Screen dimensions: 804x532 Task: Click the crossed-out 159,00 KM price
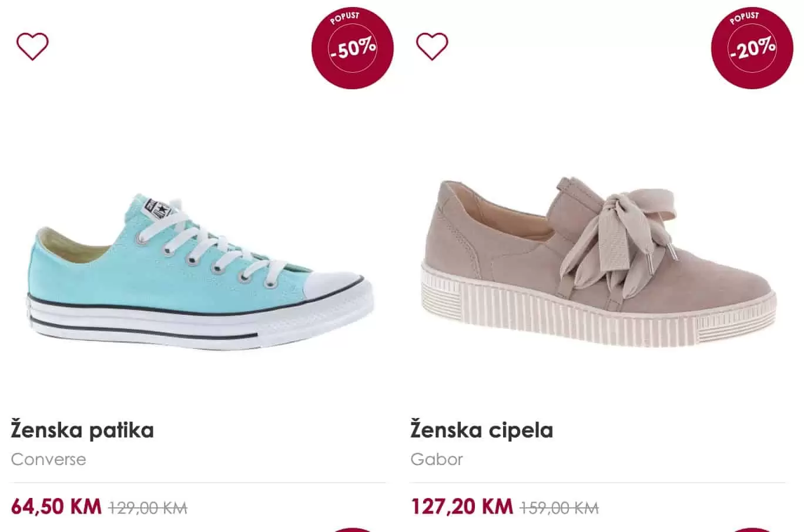pyautogui.click(x=560, y=507)
